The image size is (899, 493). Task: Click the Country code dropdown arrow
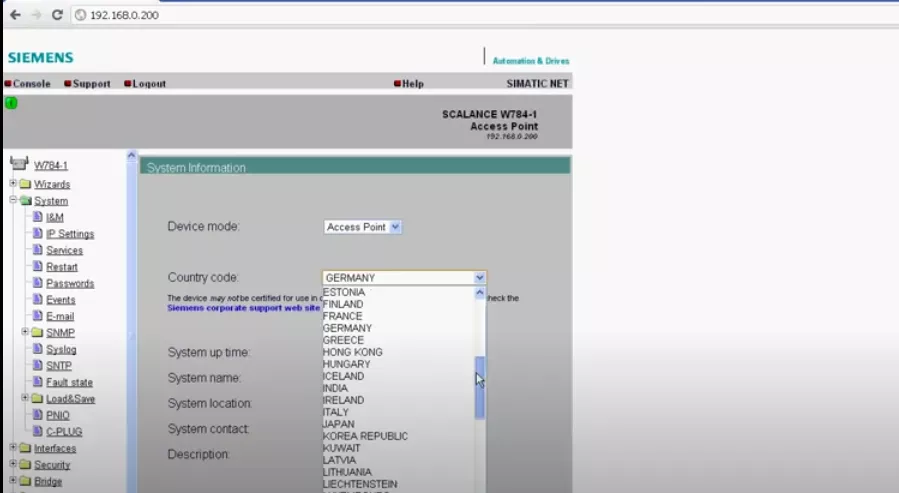(479, 277)
